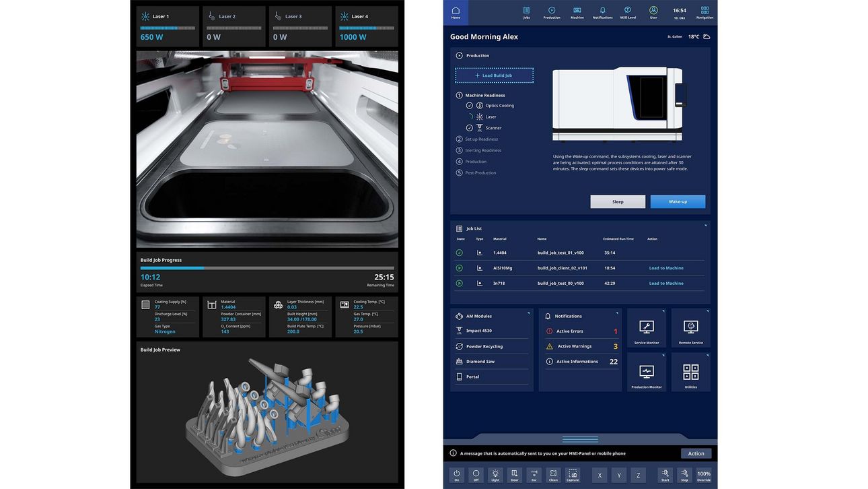Screen dimensions: 868x489
Task: Expand the AM Modules panel corner arrow
Action: [x=530, y=313]
